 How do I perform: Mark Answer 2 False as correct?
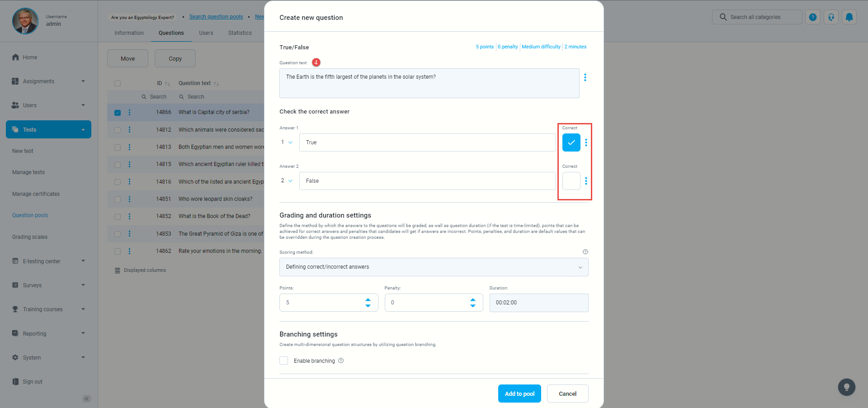pos(571,181)
